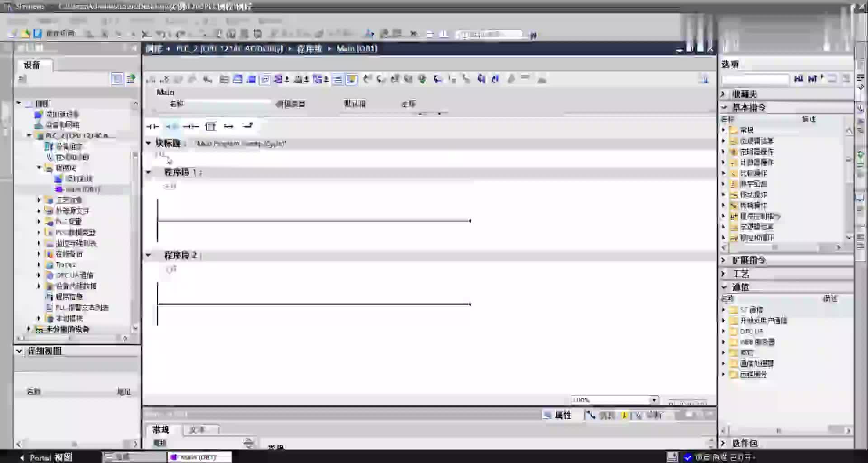This screenshot has height=463, width=868.
Task: Collapse network 程序段 1
Action: 148,172
